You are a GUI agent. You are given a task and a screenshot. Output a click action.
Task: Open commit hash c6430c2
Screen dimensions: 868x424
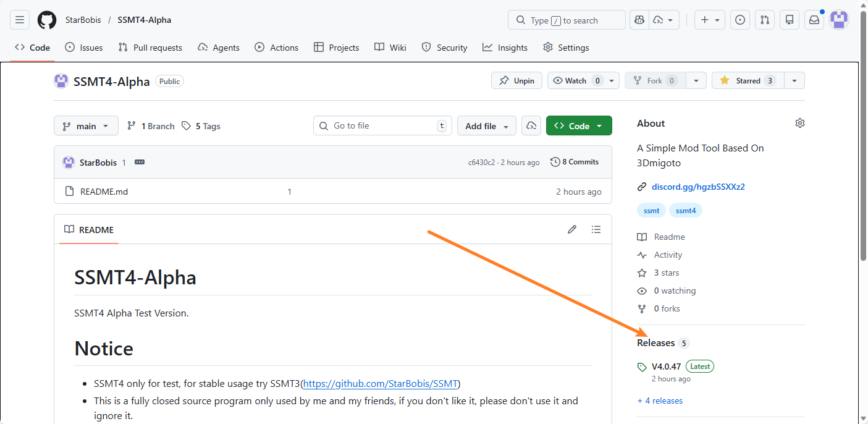[x=481, y=163]
